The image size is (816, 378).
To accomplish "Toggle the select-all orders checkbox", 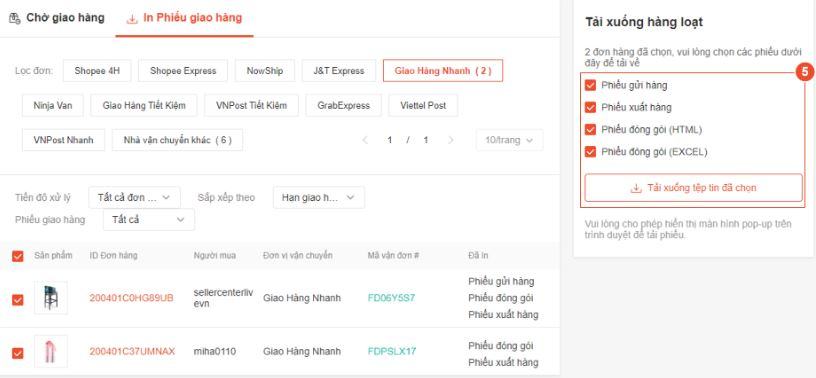I will pyautogui.click(x=18, y=256).
